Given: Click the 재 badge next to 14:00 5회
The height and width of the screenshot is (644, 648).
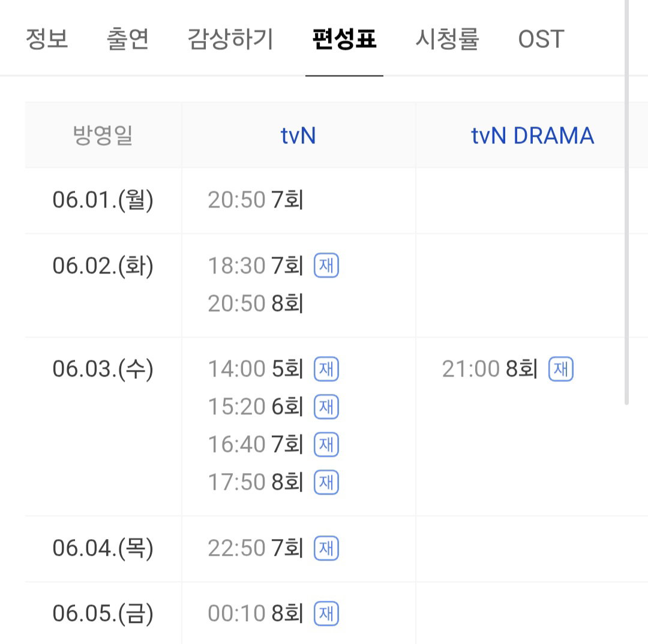Looking at the screenshot, I should pyautogui.click(x=326, y=369).
